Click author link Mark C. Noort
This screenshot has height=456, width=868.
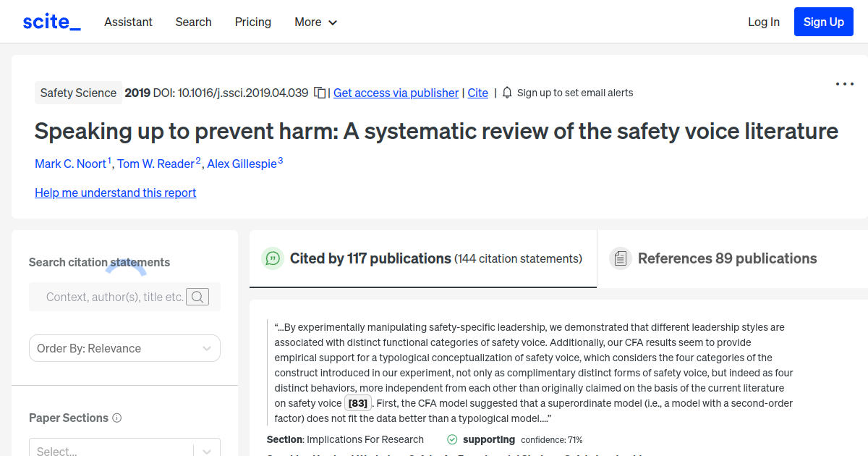71,164
